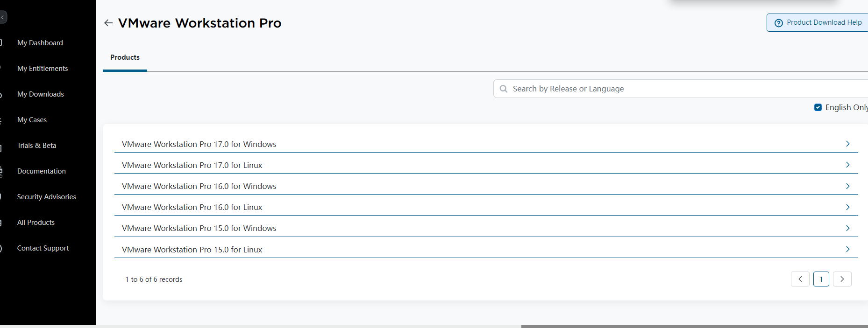The image size is (868, 328).
Task: Go to next page of records
Action: pyautogui.click(x=842, y=279)
